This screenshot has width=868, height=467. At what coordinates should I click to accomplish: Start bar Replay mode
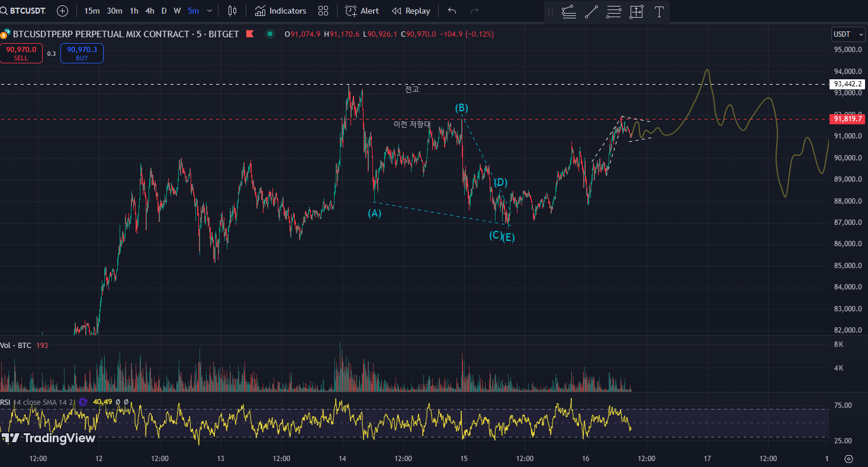[x=411, y=11]
